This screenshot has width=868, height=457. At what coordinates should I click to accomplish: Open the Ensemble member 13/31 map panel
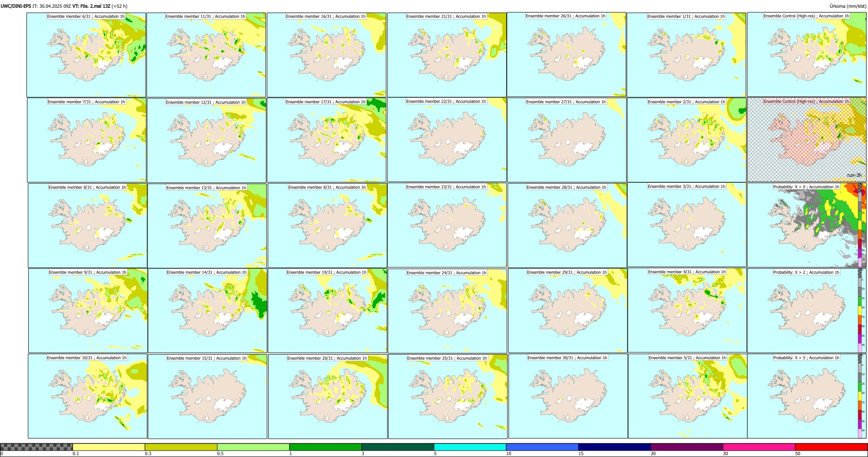tap(207, 226)
